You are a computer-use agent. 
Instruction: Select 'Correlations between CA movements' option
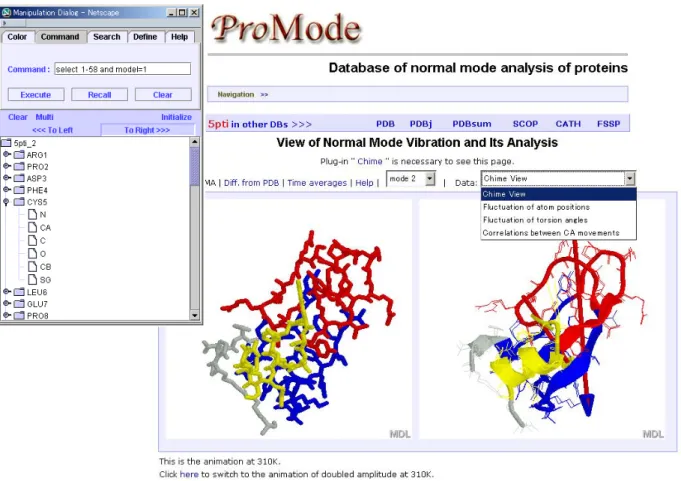559,233
